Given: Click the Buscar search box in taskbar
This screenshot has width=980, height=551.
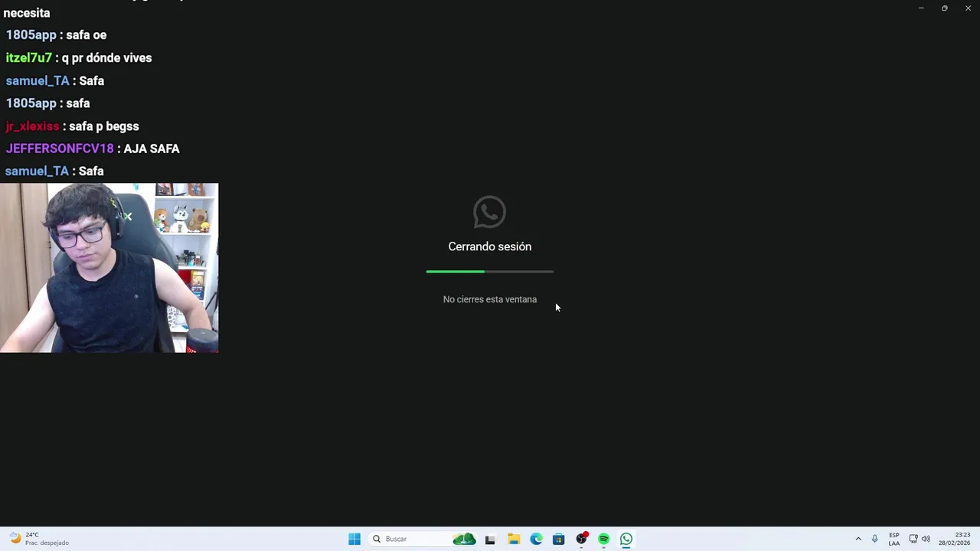Looking at the screenshot, I should coord(423,539).
